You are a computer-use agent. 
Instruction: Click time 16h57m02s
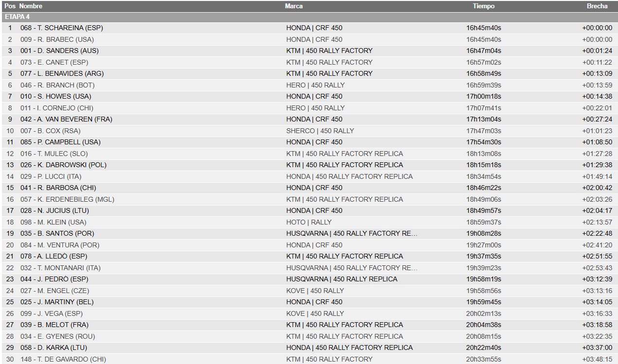[484, 62]
